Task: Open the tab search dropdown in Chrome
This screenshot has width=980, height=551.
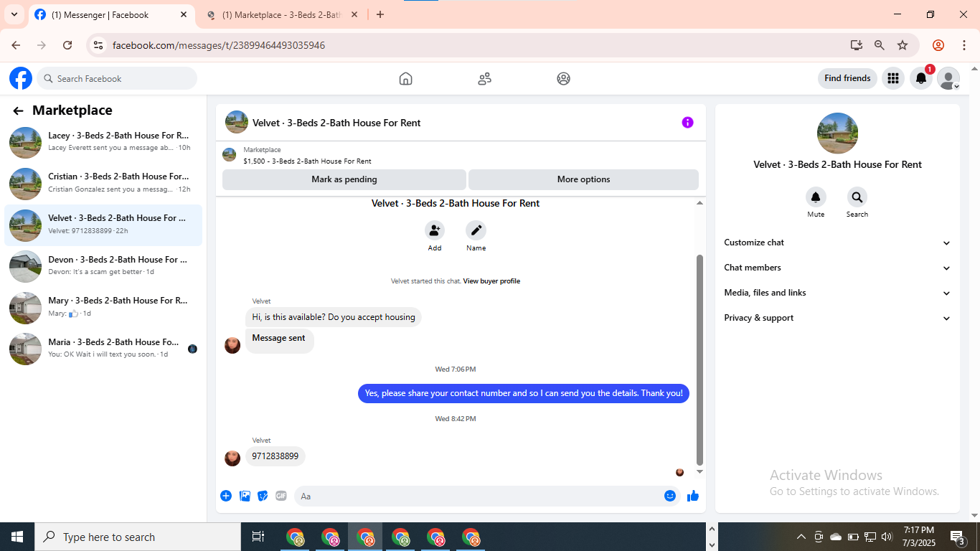Action: point(14,14)
